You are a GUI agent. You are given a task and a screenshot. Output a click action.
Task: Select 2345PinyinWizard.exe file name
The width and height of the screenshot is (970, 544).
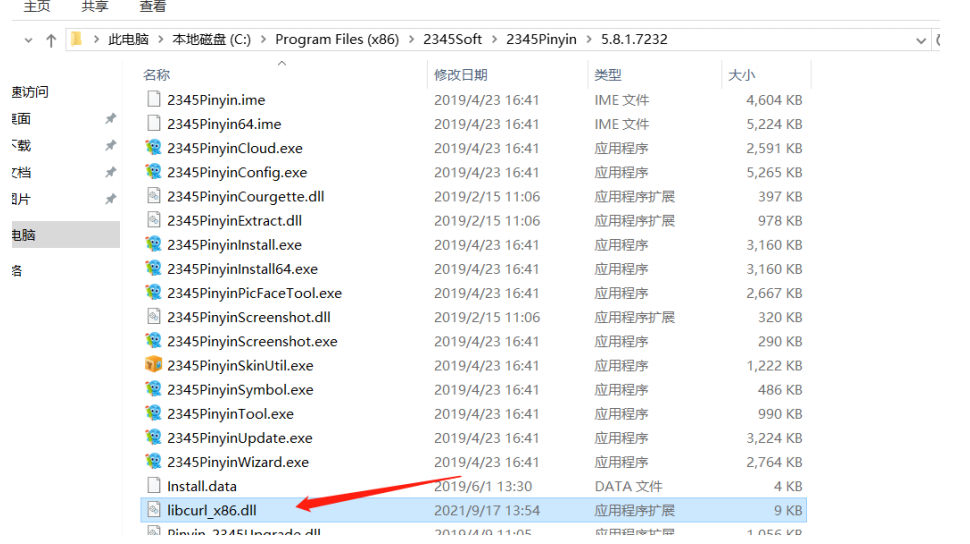(238, 462)
